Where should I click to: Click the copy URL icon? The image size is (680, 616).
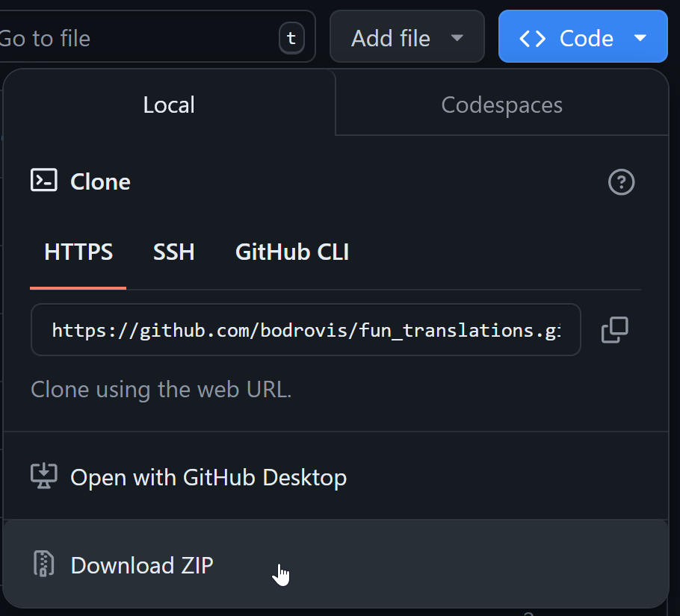tap(614, 330)
